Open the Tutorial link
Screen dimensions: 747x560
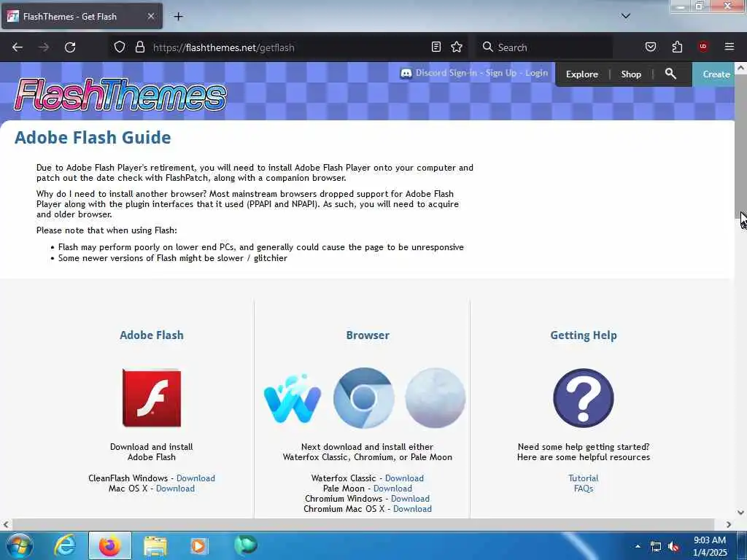(x=583, y=478)
